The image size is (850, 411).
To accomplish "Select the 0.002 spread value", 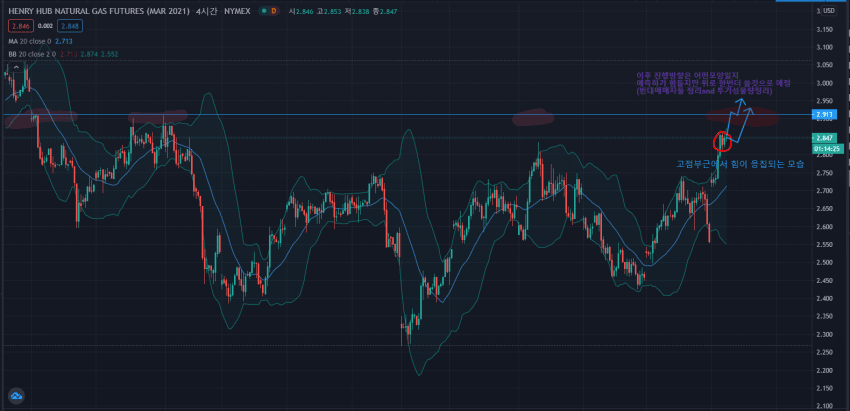I will pyautogui.click(x=45, y=25).
